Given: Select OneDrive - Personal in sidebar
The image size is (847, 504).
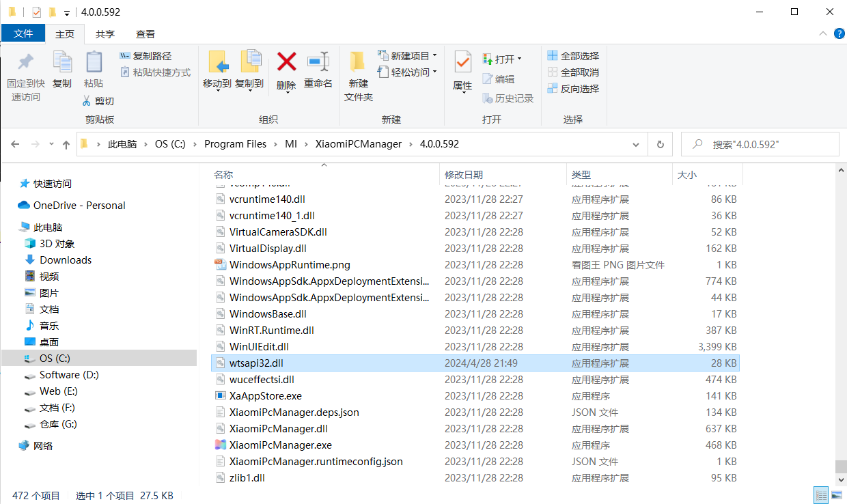Looking at the screenshot, I should 79,206.
